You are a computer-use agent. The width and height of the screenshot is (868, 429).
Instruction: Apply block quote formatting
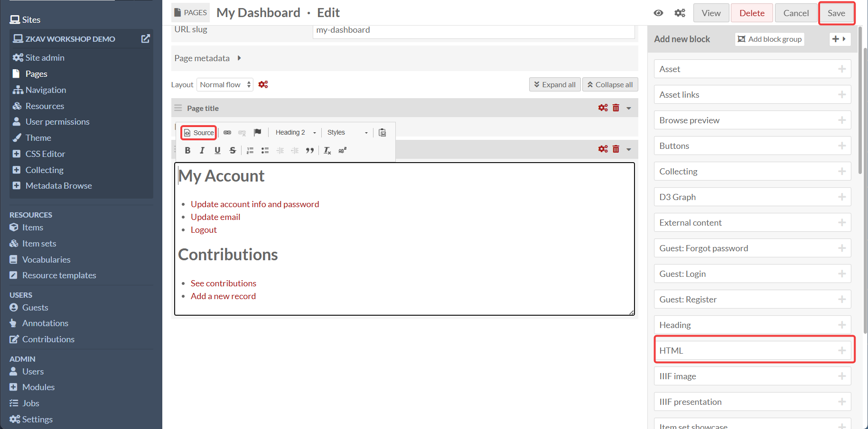coord(310,150)
